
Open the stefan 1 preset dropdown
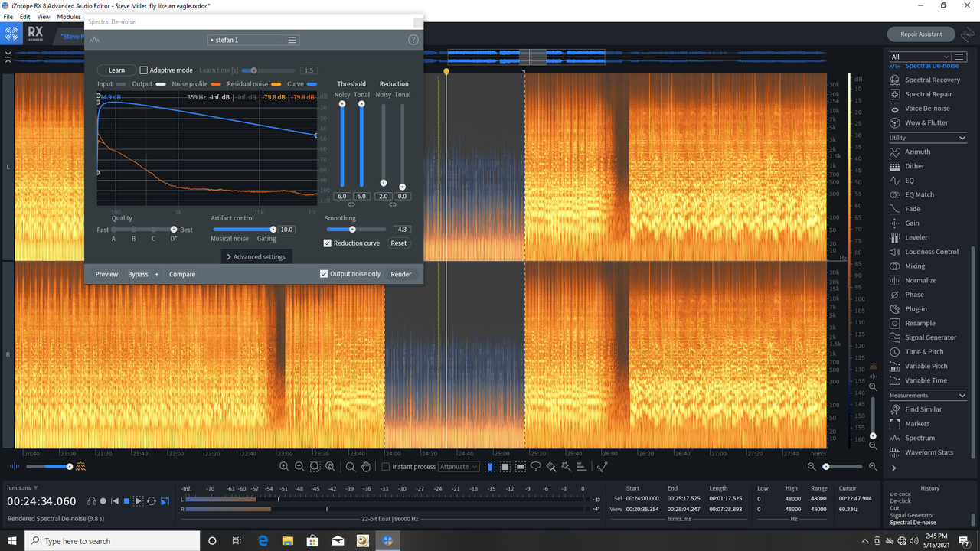click(x=245, y=40)
